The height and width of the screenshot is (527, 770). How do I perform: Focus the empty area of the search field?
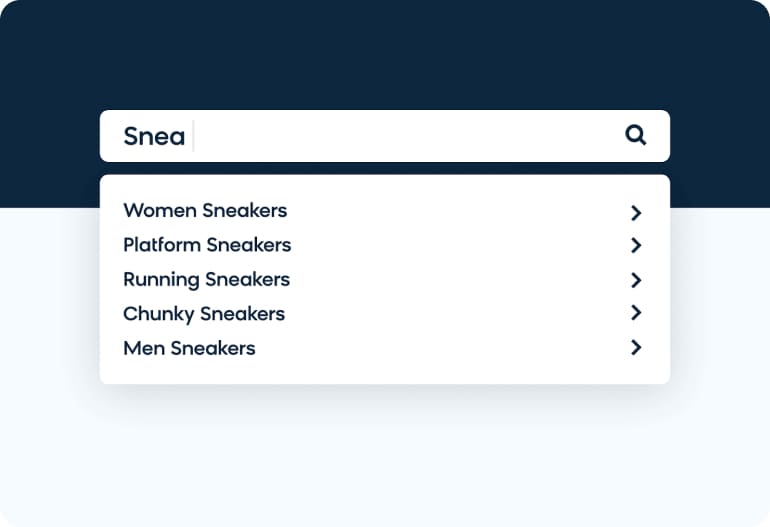[x=408, y=136]
